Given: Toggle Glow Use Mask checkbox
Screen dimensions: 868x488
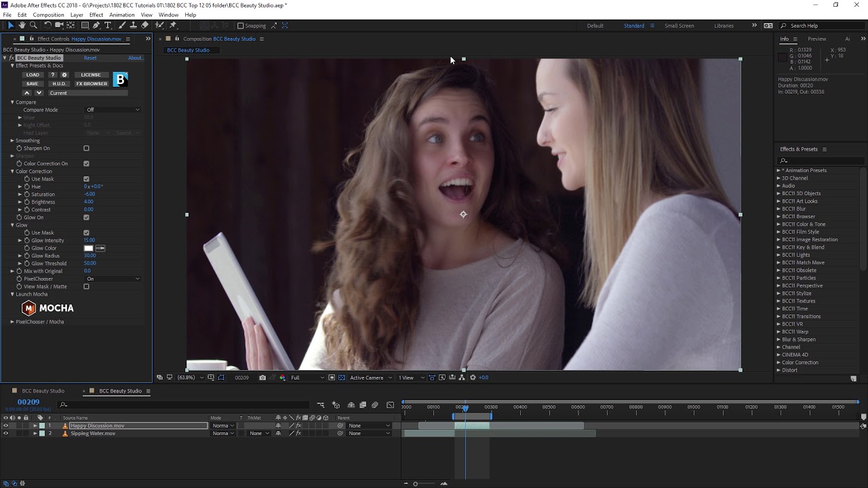Looking at the screenshot, I should (x=86, y=232).
